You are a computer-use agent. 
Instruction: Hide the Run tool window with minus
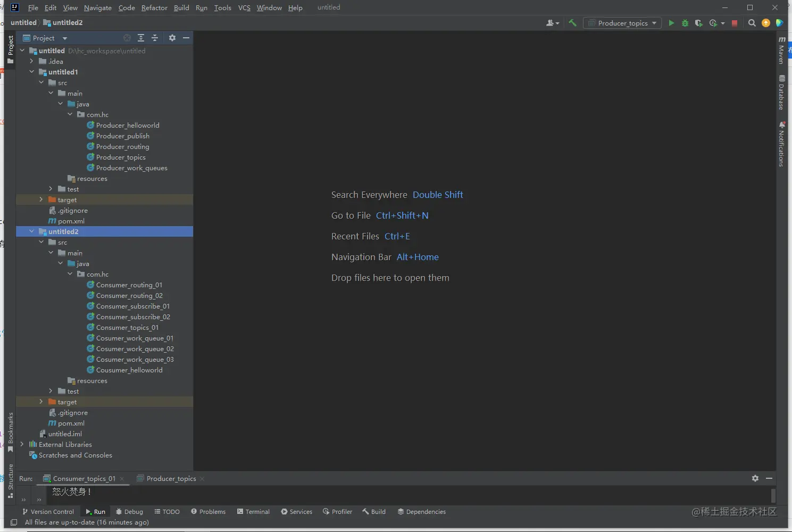pyautogui.click(x=769, y=478)
